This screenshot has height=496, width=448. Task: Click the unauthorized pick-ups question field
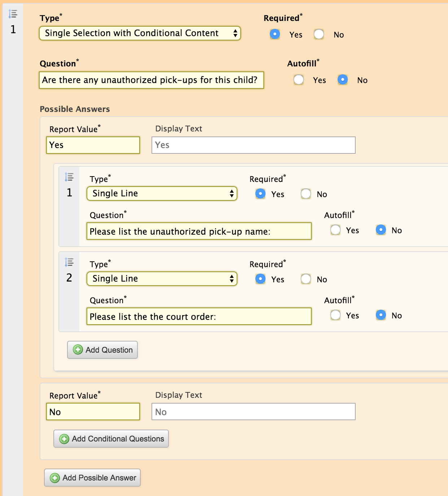(x=151, y=80)
